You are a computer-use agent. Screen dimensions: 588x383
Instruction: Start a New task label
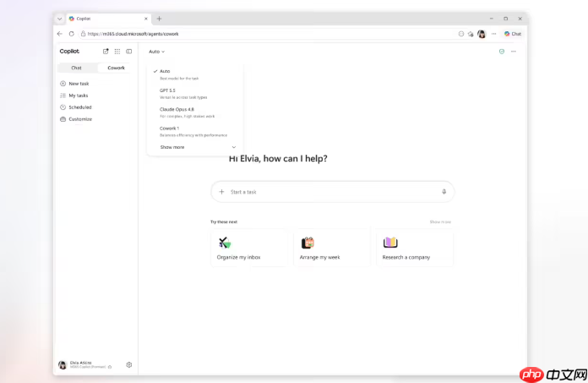click(79, 84)
